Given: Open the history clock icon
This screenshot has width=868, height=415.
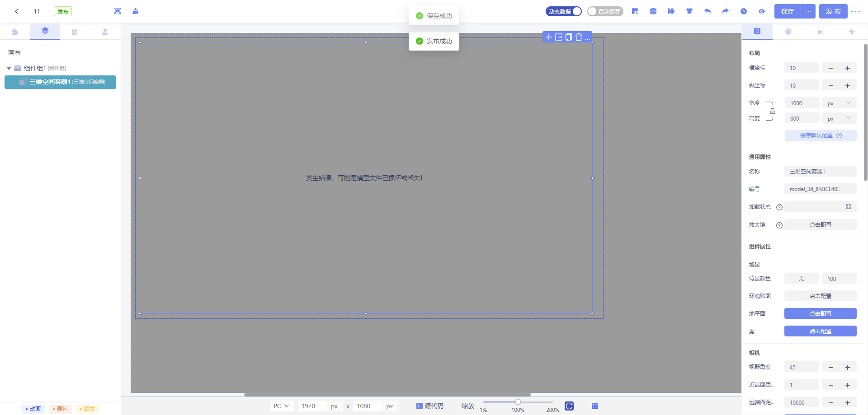Looking at the screenshot, I should (x=744, y=11).
